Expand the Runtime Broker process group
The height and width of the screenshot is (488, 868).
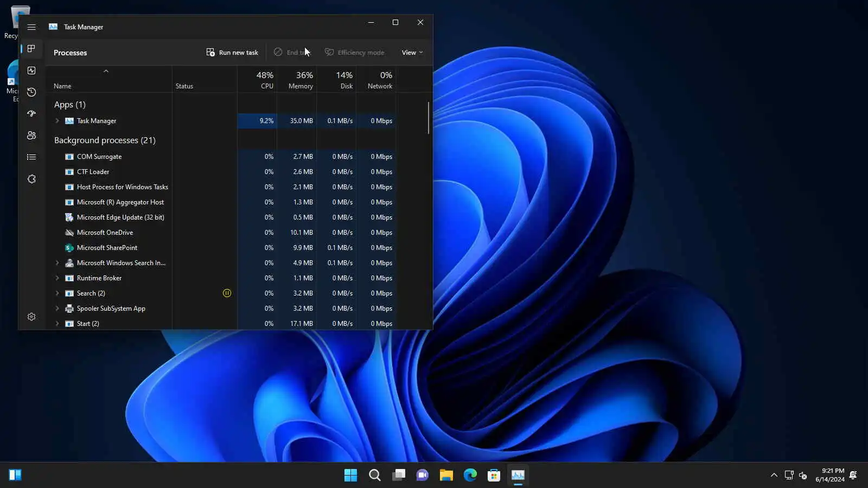57,278
